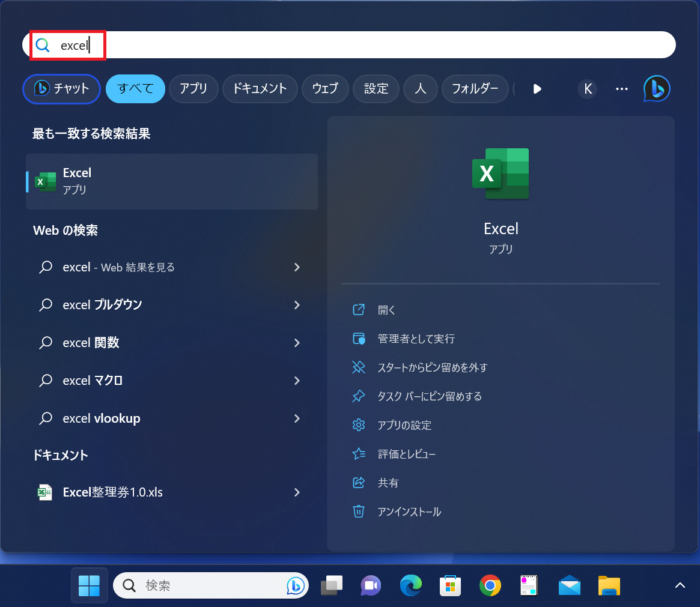
Task: Open the three-dot options menu
Action: [x=622, y=89]
